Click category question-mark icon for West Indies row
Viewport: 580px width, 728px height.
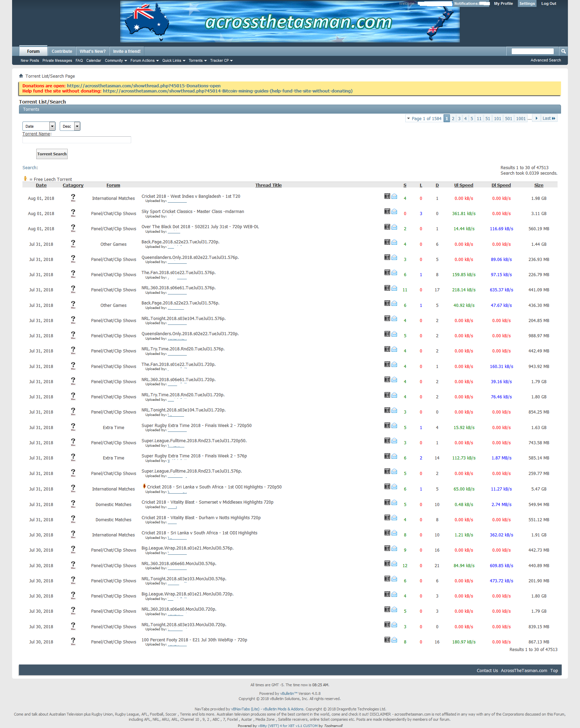[x=73, y=197]
